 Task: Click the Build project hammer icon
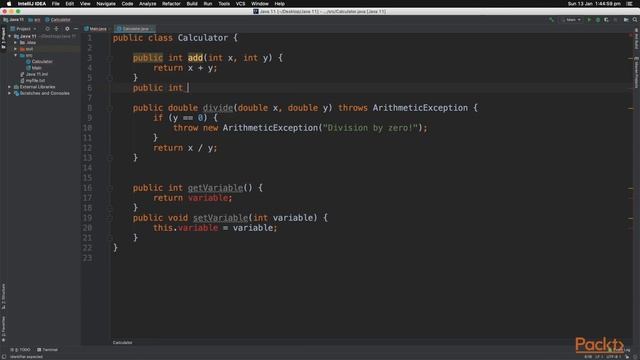(x=551, y=20)
